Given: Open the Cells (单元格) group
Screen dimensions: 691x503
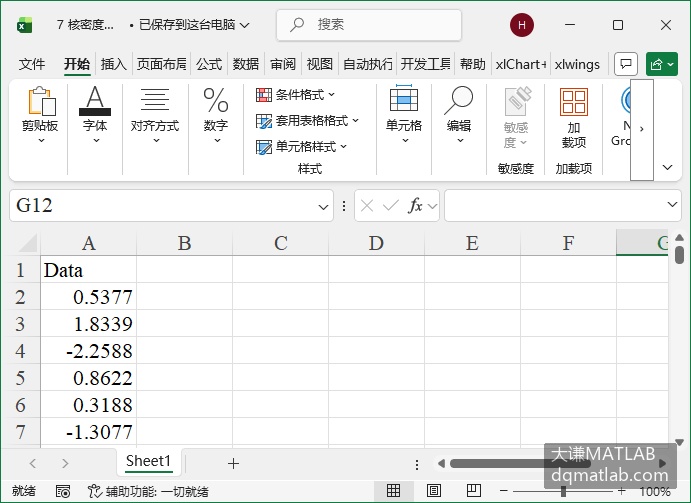Looking at the screenshot, I should [404, 116].
